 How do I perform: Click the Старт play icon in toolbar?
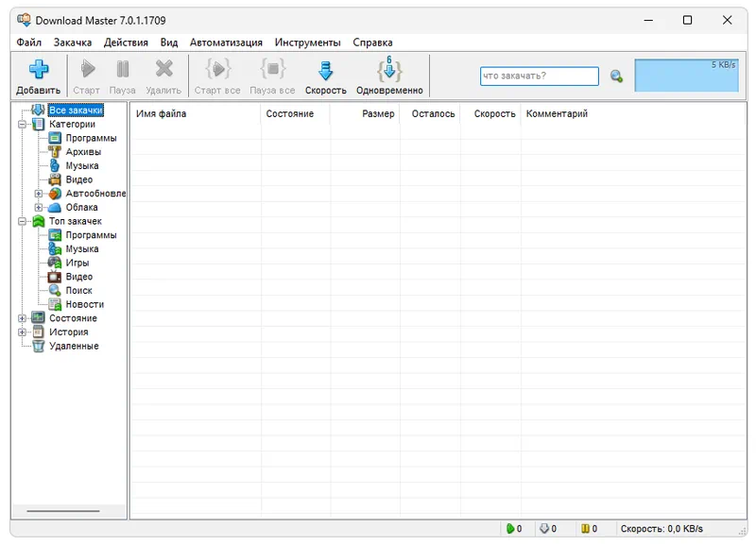pos(87,69)
